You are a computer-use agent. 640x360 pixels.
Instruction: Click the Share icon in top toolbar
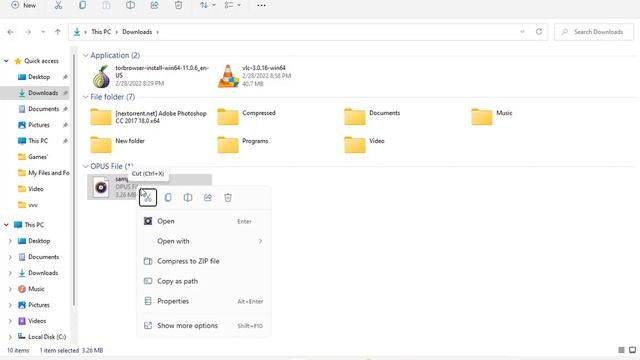coord(154,5)
